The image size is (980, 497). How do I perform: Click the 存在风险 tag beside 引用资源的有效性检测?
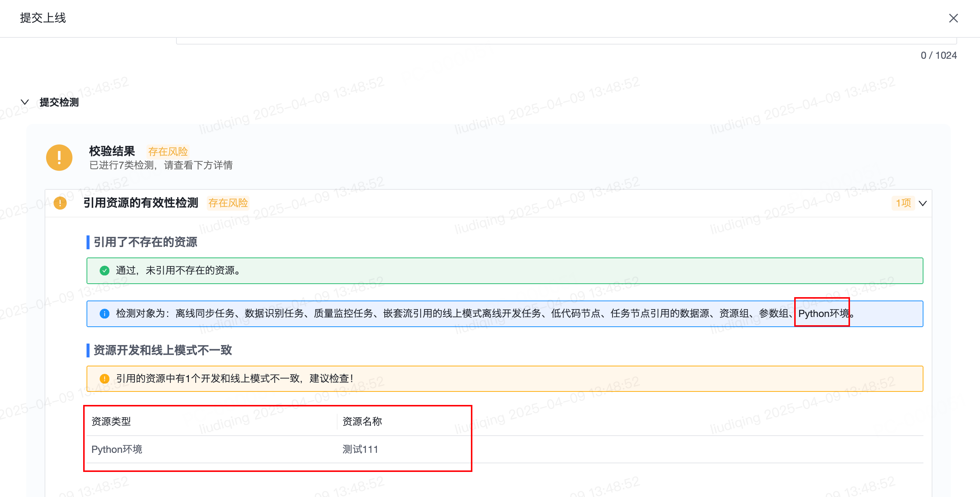pyautogui.click(x=228, y=203)
